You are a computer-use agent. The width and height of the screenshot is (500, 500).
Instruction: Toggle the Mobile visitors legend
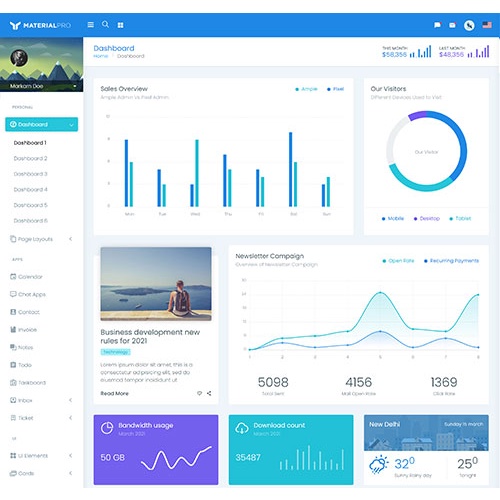click(393, 219)
